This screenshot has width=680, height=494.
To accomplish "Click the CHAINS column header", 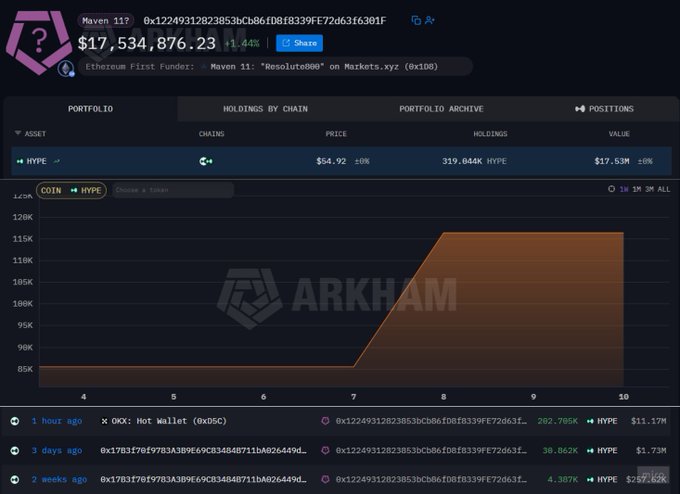I will (x=211, y=134).
